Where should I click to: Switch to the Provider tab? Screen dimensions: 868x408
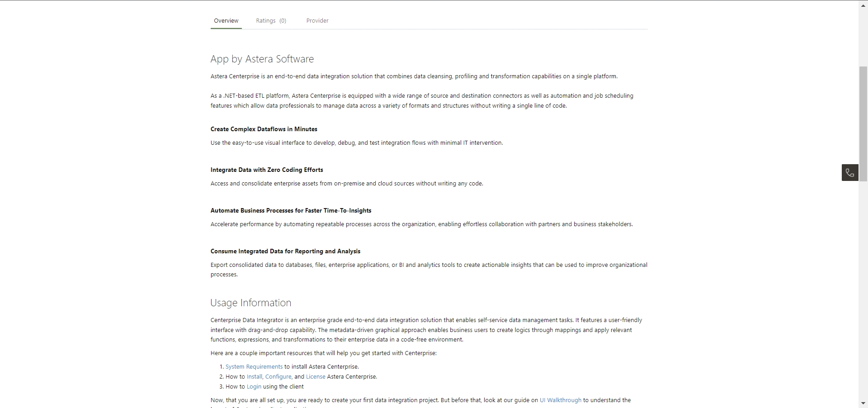point(317,21)
